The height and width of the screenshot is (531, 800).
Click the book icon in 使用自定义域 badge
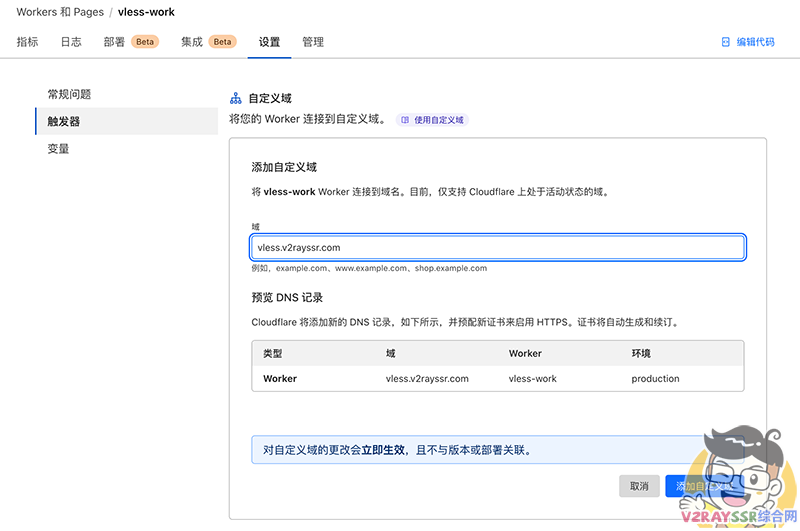tap(405, 120)
